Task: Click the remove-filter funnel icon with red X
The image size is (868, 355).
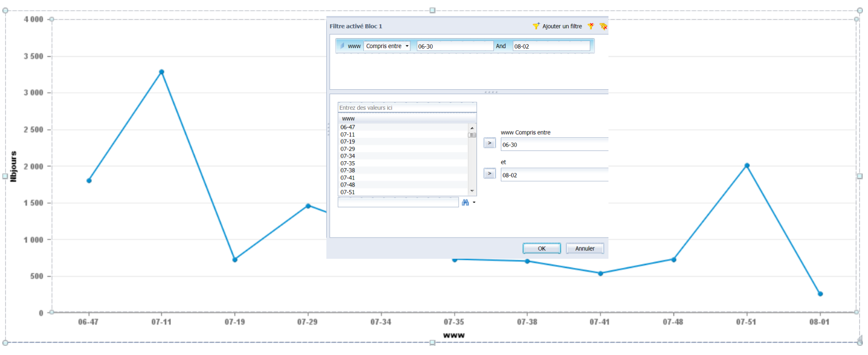Action: pyautogui.click(x=591, y=26)
